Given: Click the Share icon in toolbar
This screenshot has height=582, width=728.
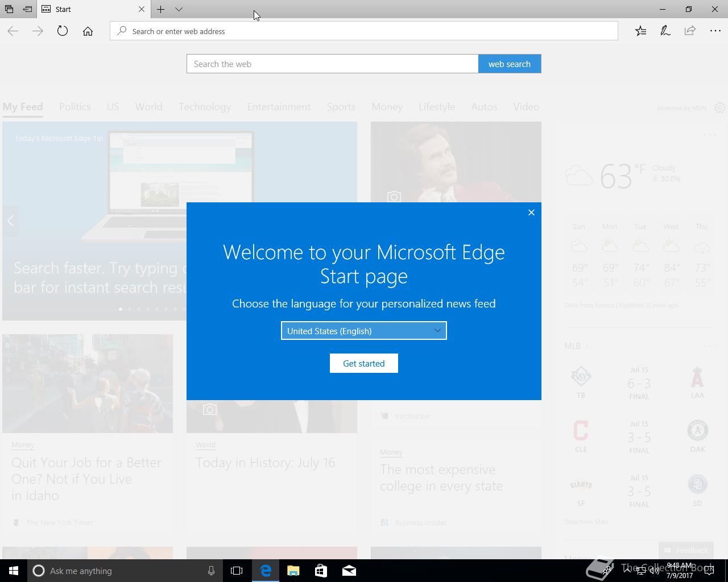Looking at the screenshot, I should [690, 31].
